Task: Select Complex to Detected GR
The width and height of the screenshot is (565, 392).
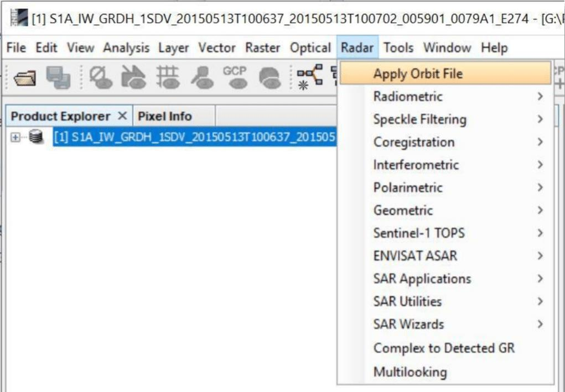Action: coord(445,348)
